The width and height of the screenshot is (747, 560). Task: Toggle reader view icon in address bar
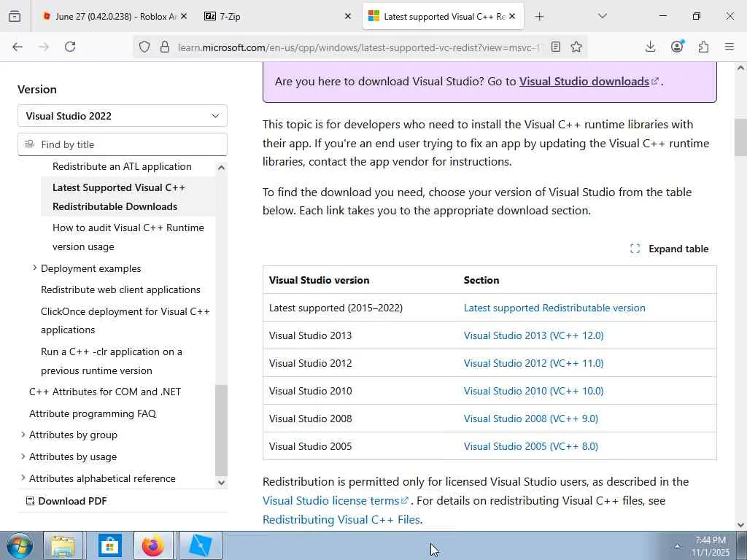coord(556,47)
